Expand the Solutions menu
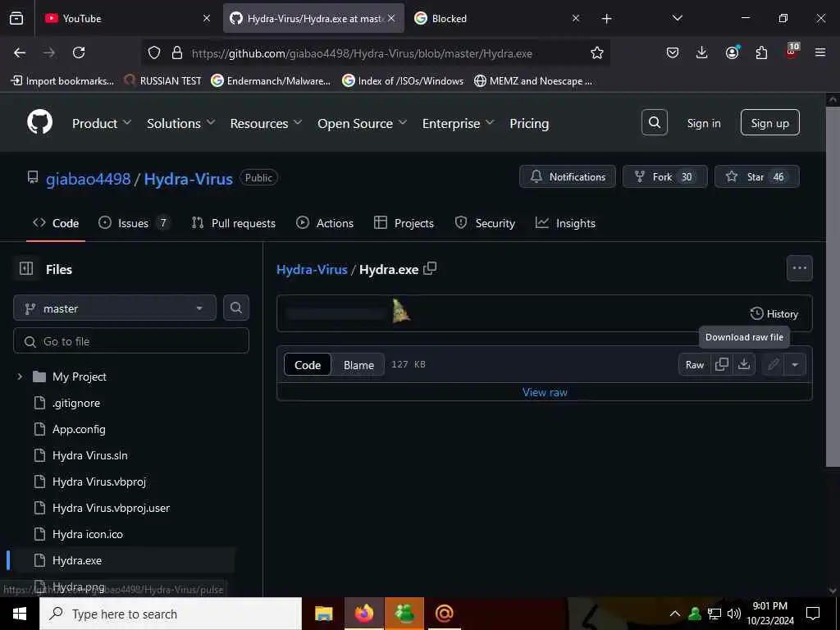Viewport: 840px width, 630px height. [181, 123]
